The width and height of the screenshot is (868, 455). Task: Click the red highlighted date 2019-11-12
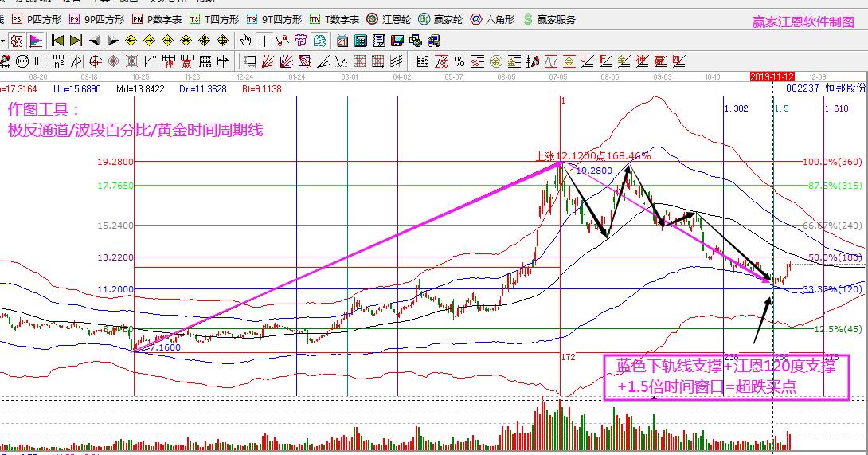click(x=772, y=76)
